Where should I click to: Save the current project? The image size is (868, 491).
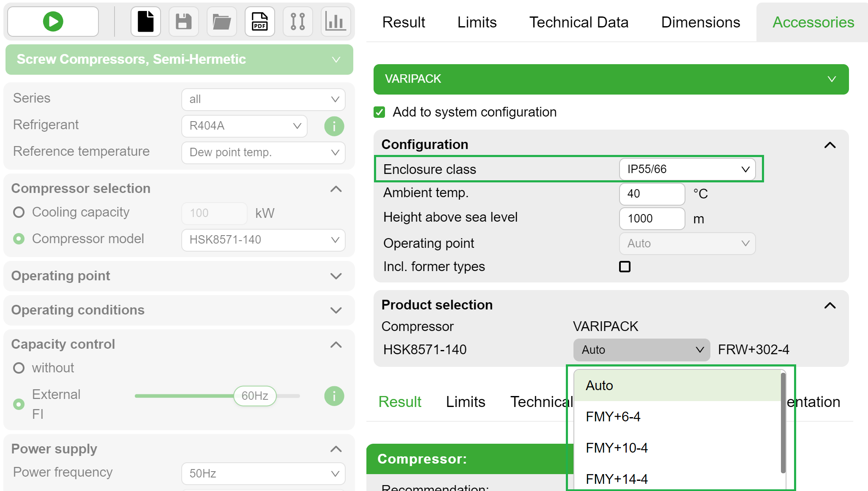pyautogui.click(x=183, y=21)
